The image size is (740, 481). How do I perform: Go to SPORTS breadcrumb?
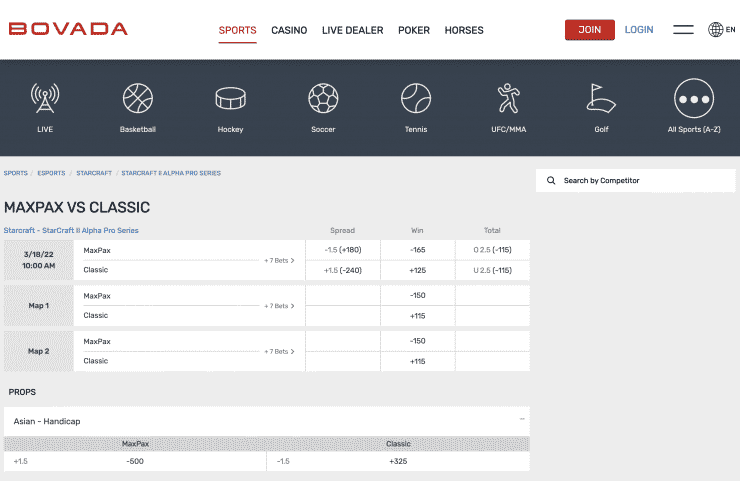point(16,173)
